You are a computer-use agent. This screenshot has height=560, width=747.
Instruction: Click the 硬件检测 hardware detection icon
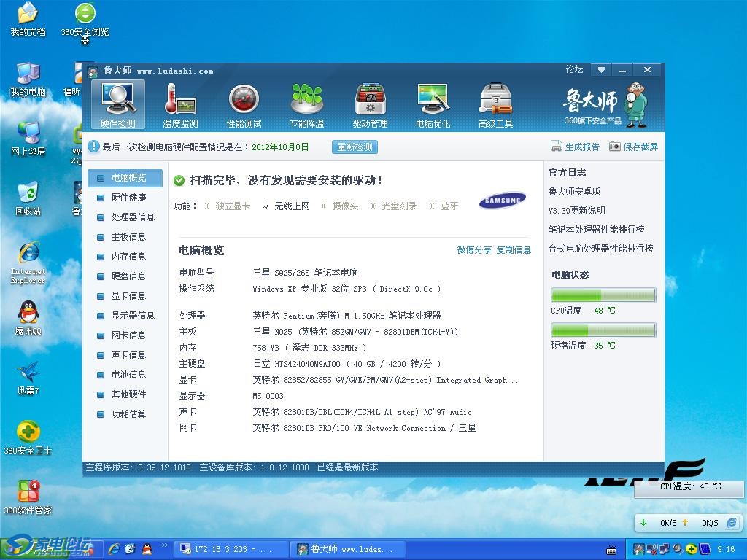(117, 104)
